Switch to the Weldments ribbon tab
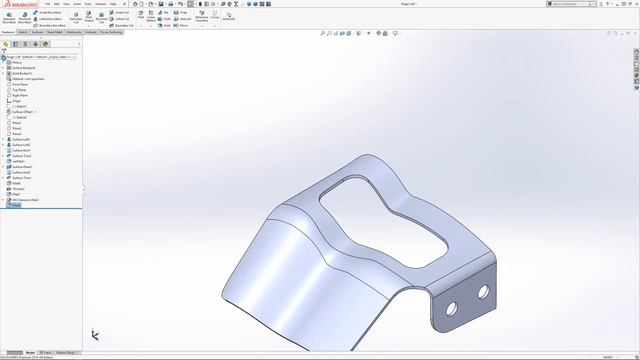 pyautogui.click(x=74, y=32)
